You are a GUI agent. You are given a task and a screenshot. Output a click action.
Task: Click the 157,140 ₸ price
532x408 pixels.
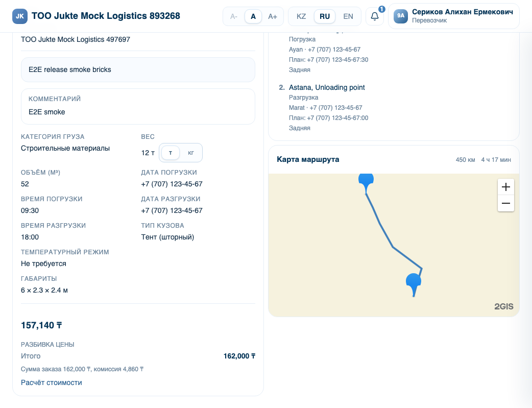[41, 325]
